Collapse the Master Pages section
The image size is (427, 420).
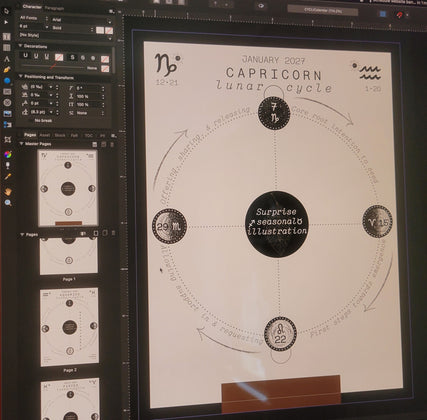[x=21, y=144]
